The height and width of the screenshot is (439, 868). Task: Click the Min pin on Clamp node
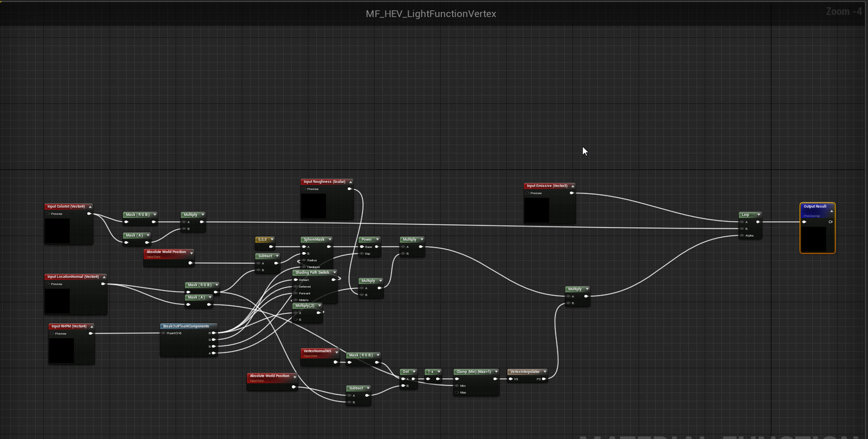point(457,386)
